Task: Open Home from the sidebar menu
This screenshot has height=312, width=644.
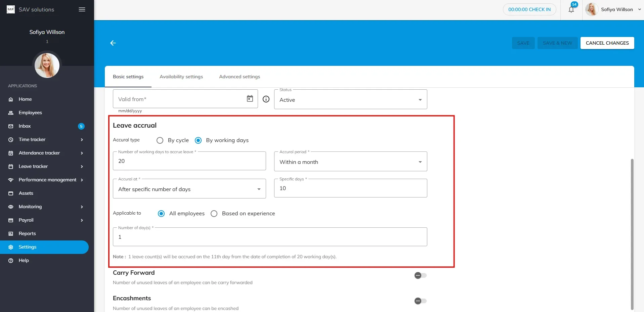Action: 44,99
